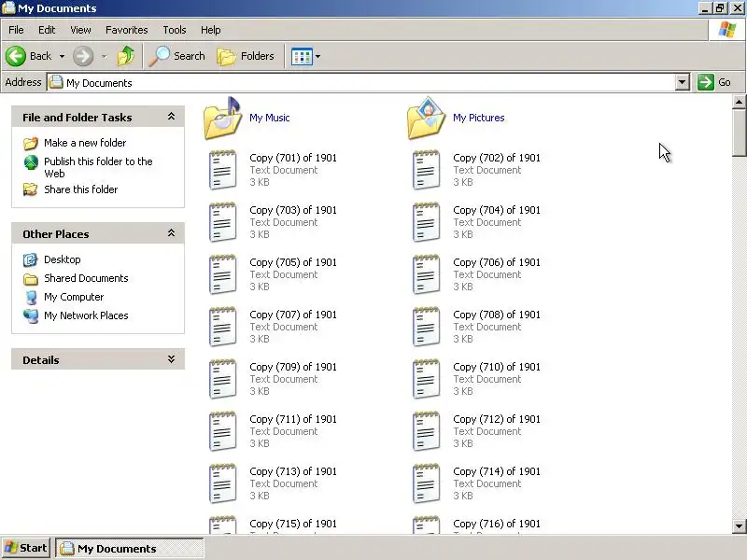Select the Copy (701) of 1901 file icon
Screen dimensions: 747x560
click(222, 170)
